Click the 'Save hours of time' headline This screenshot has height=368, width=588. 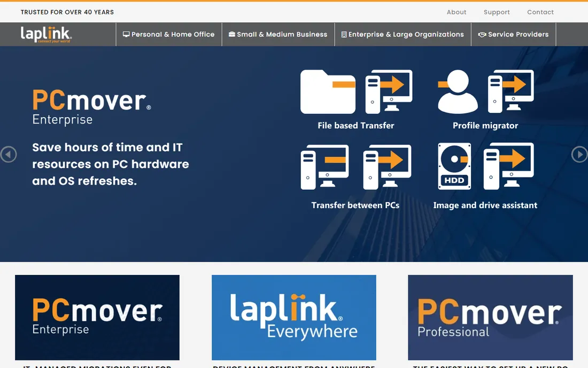click(111, 164)
